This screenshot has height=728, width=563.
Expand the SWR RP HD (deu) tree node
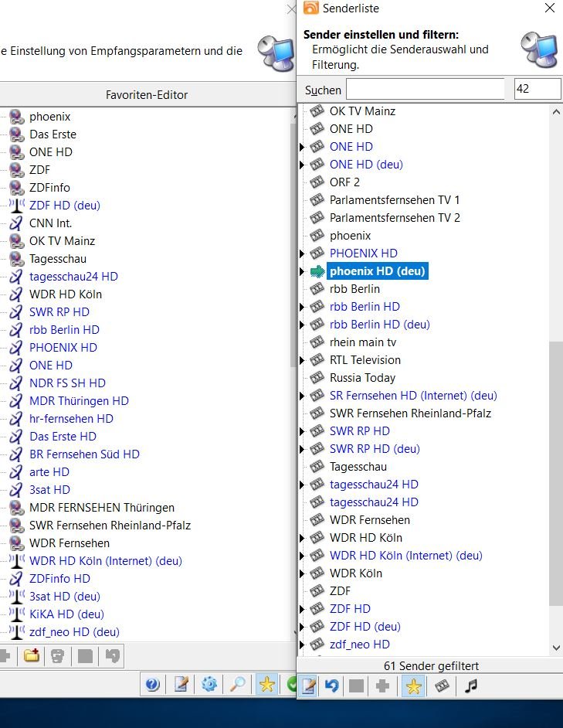(303, 449)
